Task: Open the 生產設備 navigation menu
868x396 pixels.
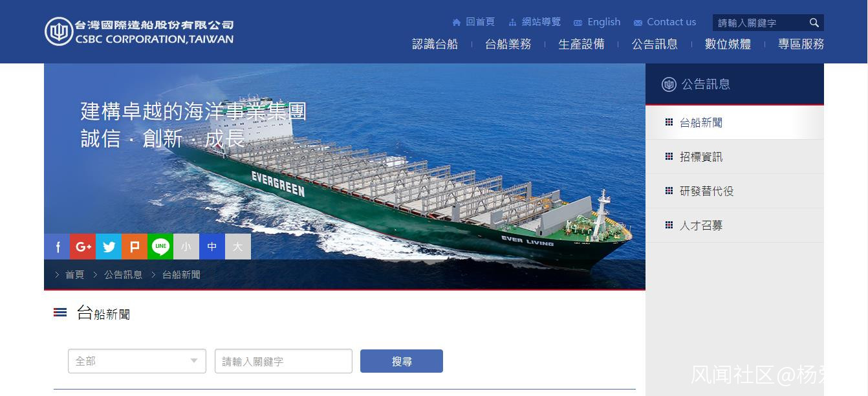Action: 581,44
